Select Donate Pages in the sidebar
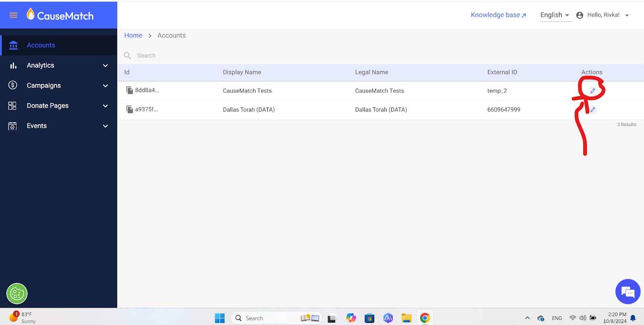 pyautogui.click(x=47, y=106)
